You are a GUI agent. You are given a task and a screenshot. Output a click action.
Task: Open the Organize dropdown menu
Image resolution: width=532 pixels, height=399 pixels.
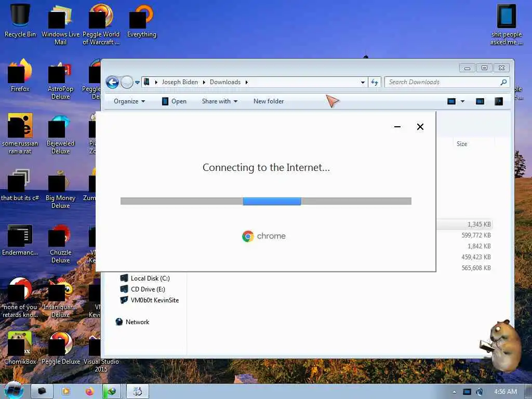click(129, 101)
